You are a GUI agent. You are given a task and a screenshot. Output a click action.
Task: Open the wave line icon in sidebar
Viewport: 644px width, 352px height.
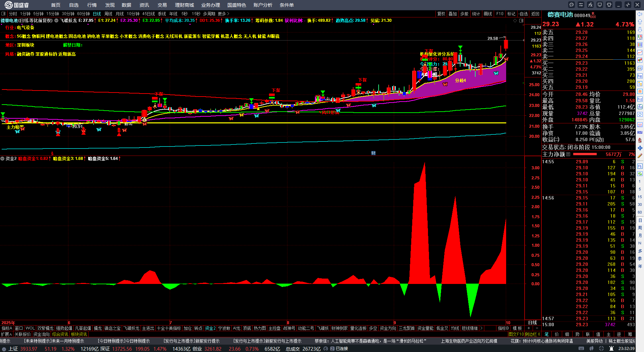[x=640, y=125]
